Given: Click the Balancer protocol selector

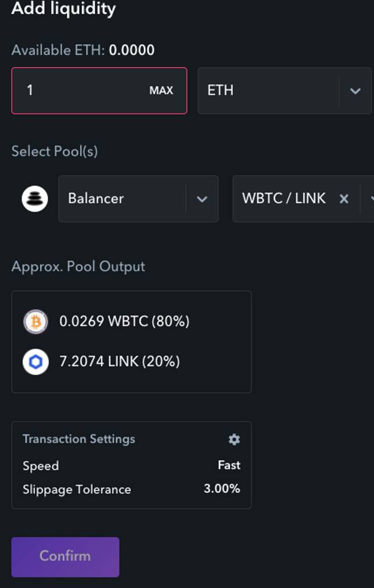Looking at the screenshot, I should pos(138,199).
